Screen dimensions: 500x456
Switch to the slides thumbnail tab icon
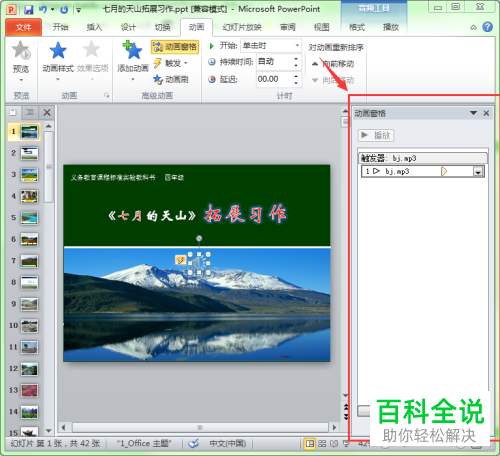click(x=13, y=113)
